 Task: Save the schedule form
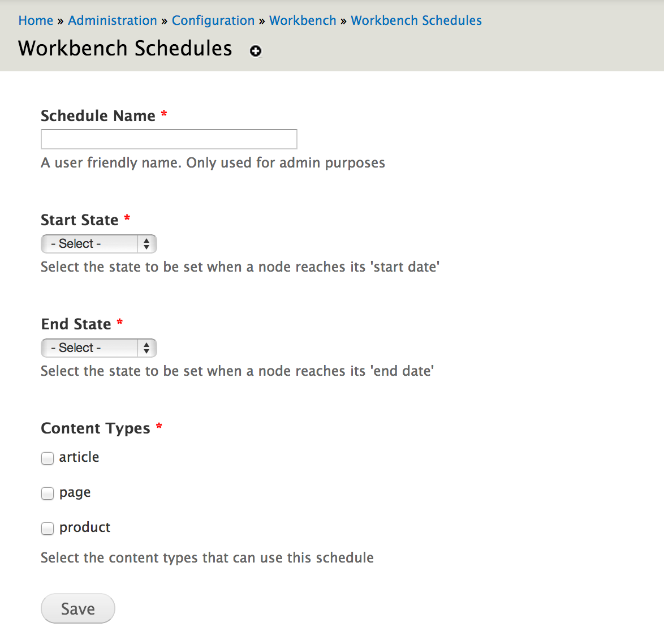[x=78, y=608]
